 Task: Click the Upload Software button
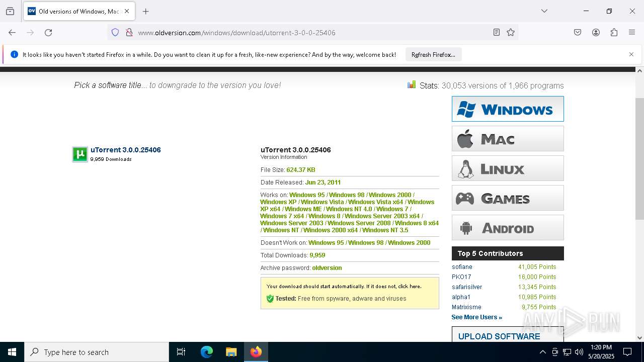point(508,335)
